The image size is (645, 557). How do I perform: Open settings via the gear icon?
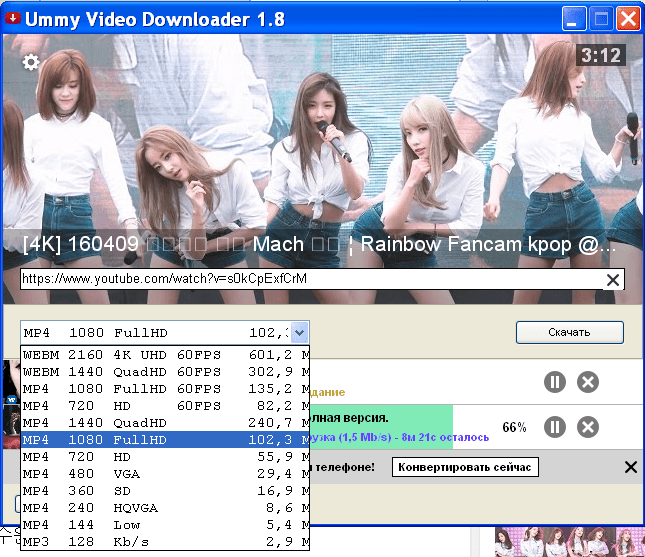point(31,63)
